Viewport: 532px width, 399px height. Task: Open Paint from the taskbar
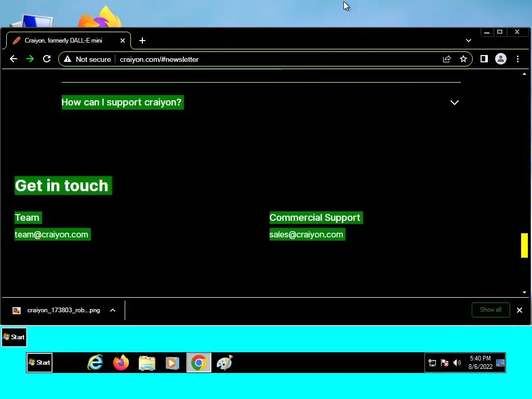(224, 363)
